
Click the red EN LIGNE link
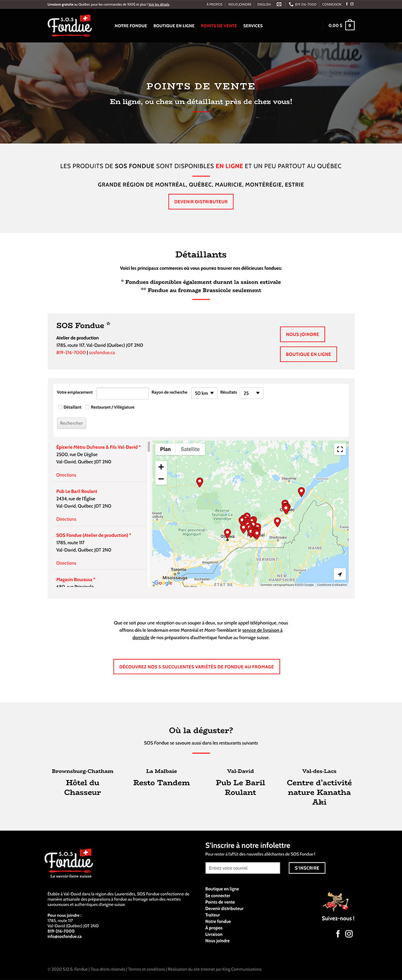coord(229,166)
